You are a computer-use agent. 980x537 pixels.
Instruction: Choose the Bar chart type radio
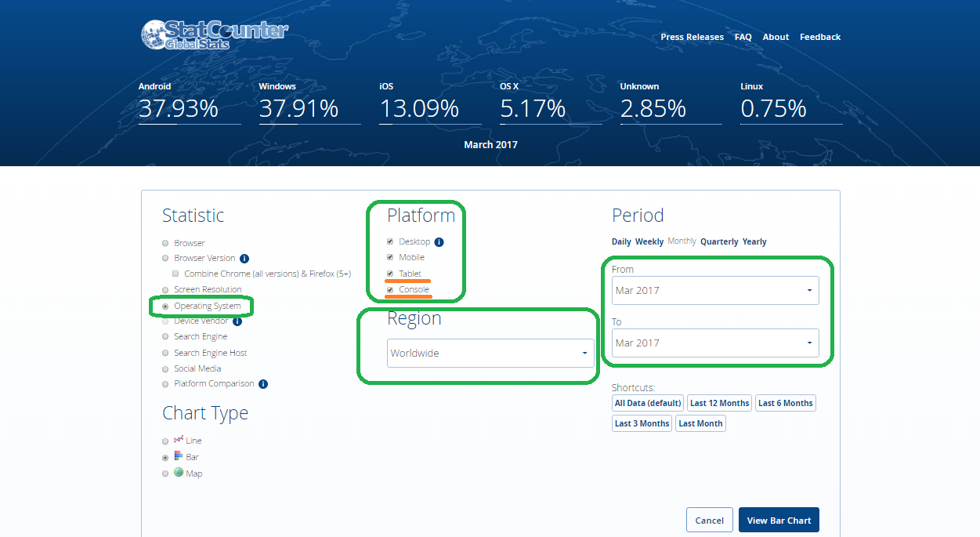coord(165,457)
